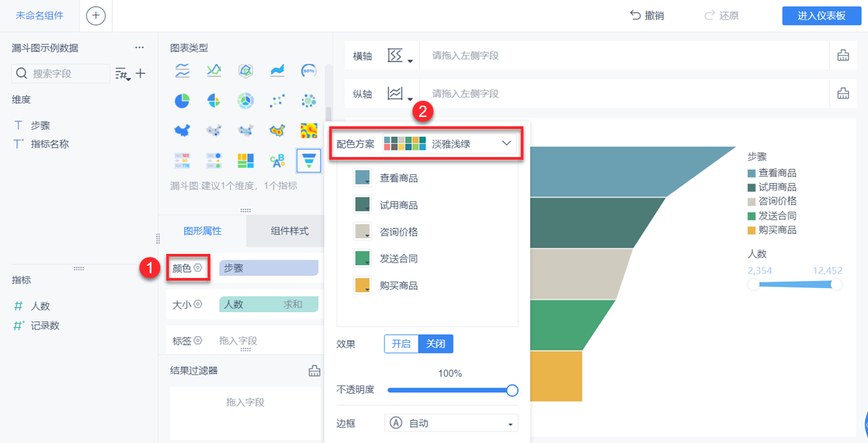
Task: Click the 步骤 field pill in 颜色
Action: pos(269,268)
